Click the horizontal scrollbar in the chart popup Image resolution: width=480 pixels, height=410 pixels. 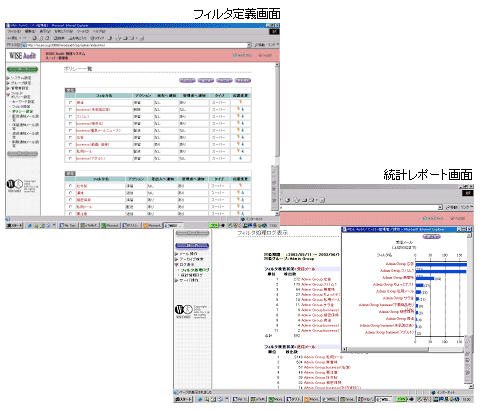[x=388, y=349]
